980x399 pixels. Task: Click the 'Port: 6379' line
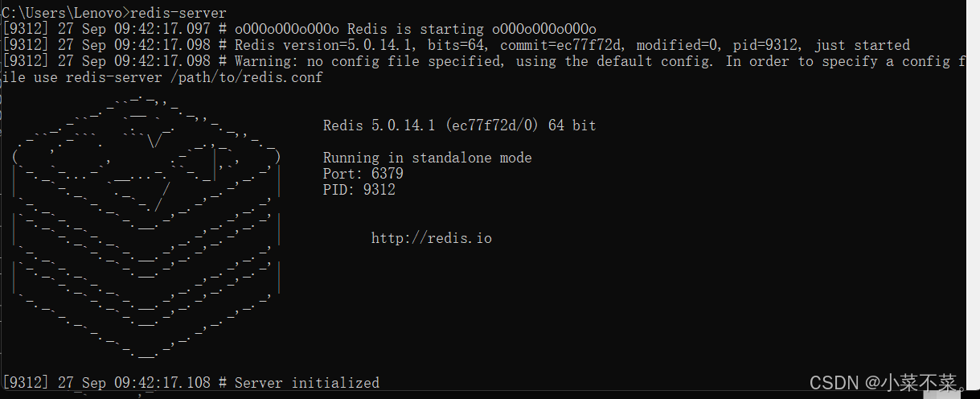pos(363,174)
